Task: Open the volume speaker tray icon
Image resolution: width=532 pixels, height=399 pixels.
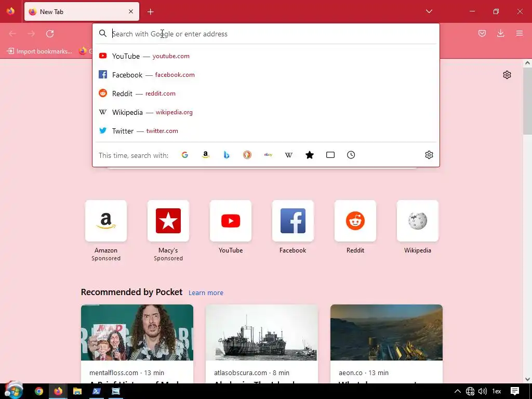Action: (x=482, y=391)
